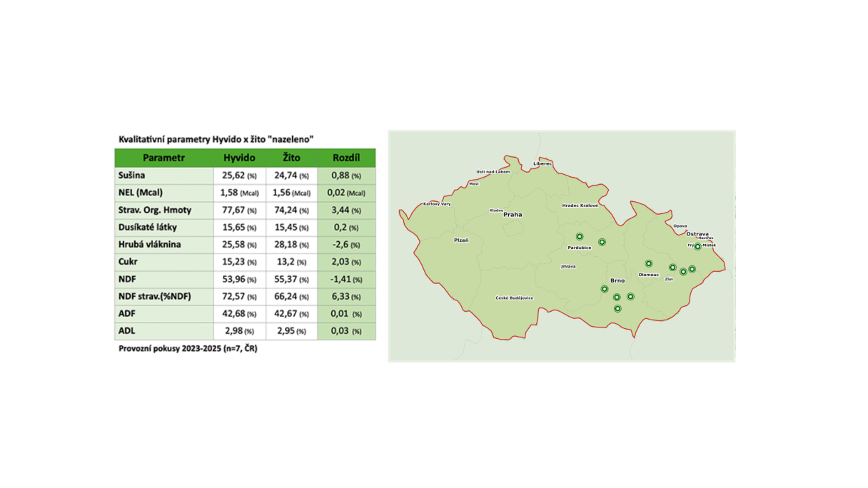Click the westernmost marker near Brno
Screen dimensions: 868x488
point(605,290)
